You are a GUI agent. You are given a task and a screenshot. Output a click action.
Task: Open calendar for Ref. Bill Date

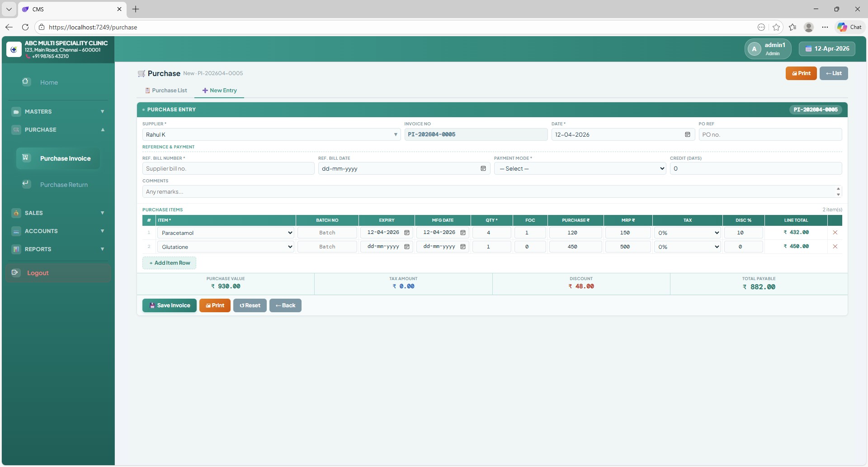point(483,168)
